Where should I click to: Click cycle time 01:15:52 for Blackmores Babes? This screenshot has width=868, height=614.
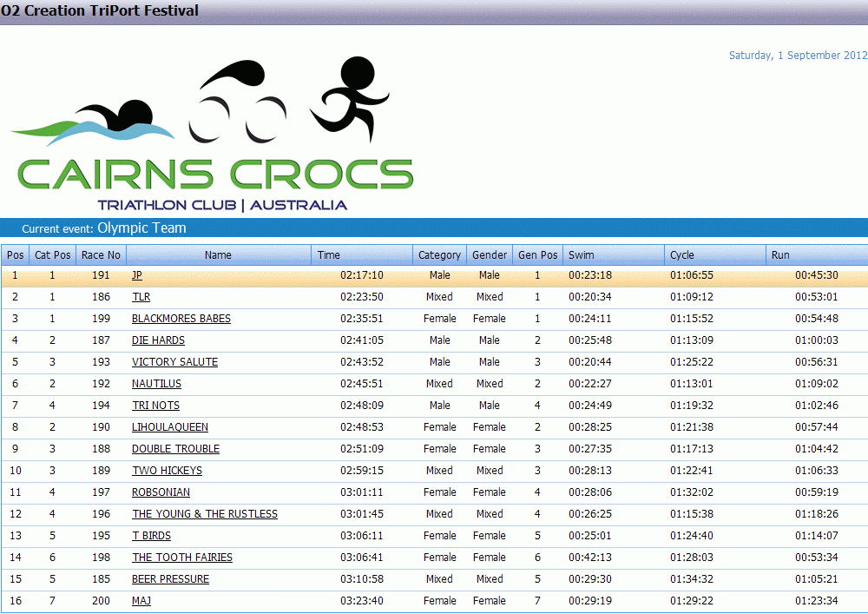pos(692,319)
